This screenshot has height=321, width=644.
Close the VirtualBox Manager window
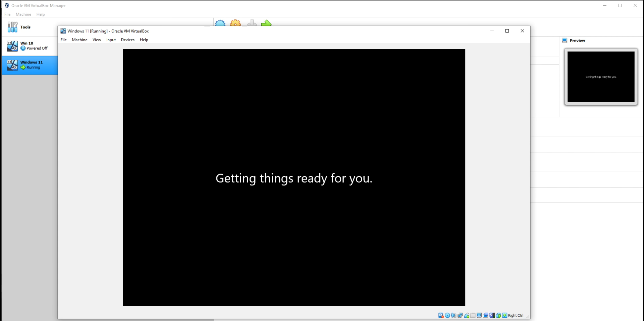click(x=635, y=5)
